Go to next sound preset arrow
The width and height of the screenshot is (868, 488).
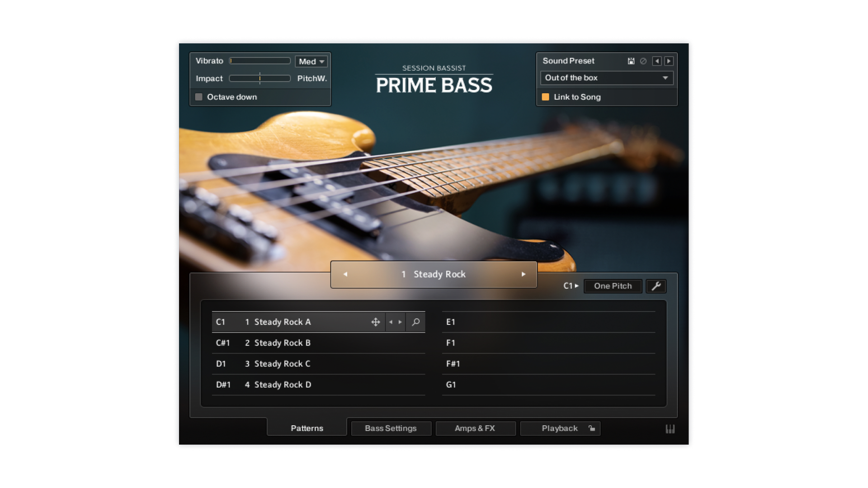669,61
